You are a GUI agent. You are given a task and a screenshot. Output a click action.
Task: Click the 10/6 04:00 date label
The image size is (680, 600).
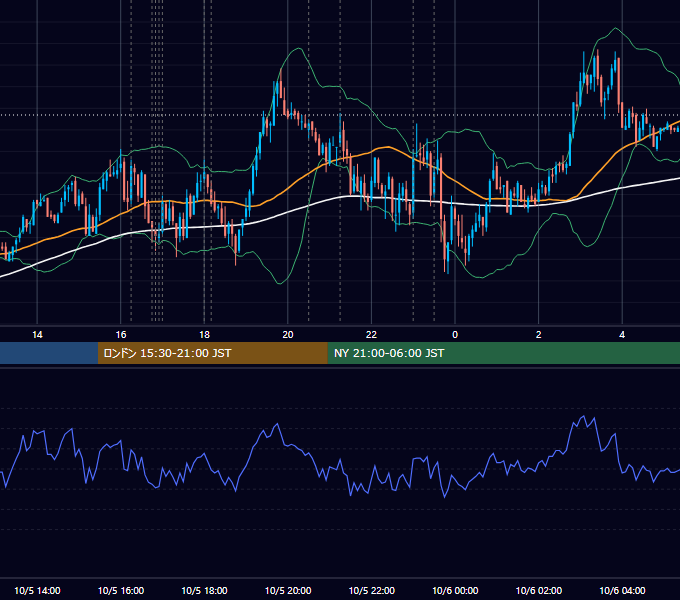click(x=622, y=590)
